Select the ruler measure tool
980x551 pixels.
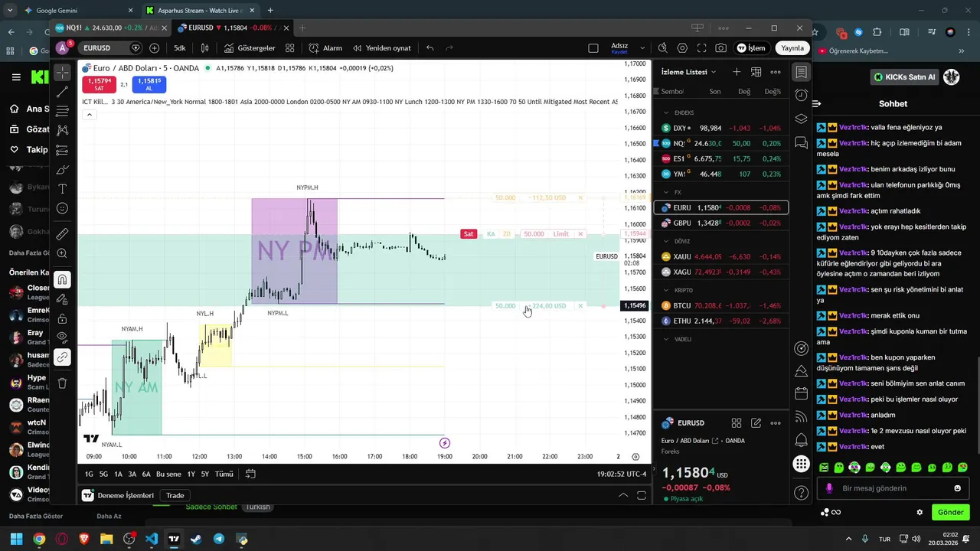tap(63, 234)
